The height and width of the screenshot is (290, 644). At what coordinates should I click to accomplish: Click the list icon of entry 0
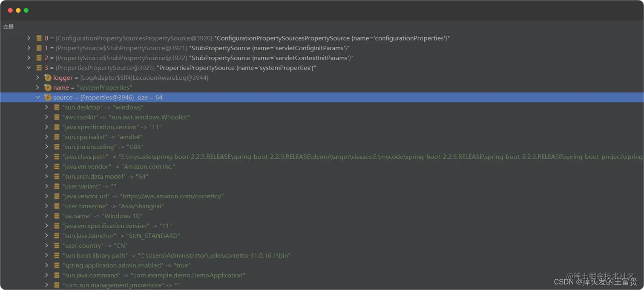[x=39, y=38]
